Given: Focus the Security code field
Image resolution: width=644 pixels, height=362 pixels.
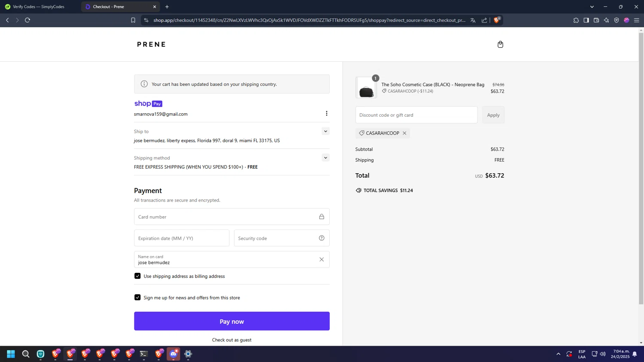Looking at the screenshot, I should (282, 238).
